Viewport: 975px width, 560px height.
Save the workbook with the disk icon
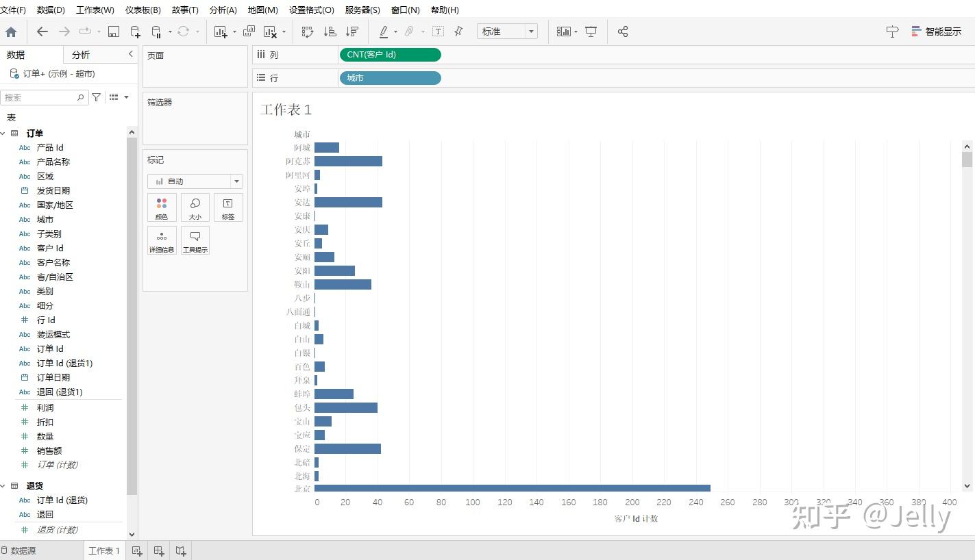point(114,31)
